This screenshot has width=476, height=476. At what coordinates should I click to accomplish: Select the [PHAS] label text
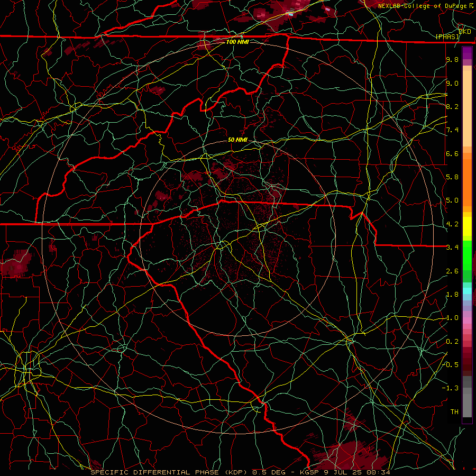click(x=447, y=36)
